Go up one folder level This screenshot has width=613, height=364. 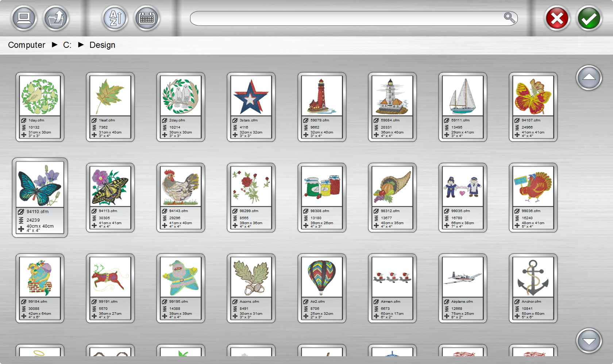(x=56, y=18)
